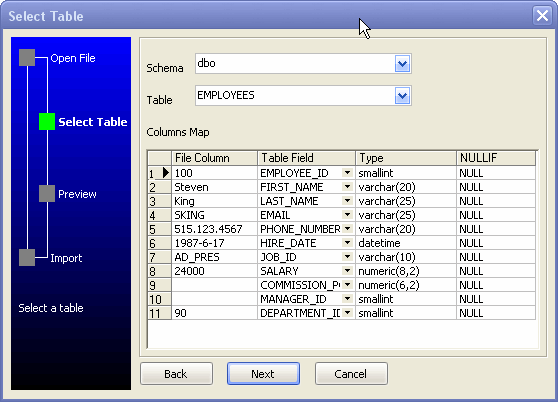
Task: Click the cell '1987-6-17'
Action: 215,243
